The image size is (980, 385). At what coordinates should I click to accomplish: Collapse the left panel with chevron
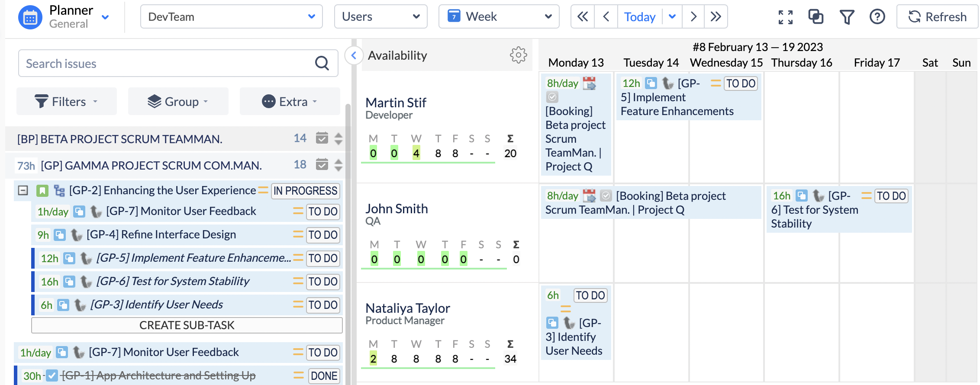point(354,55)
